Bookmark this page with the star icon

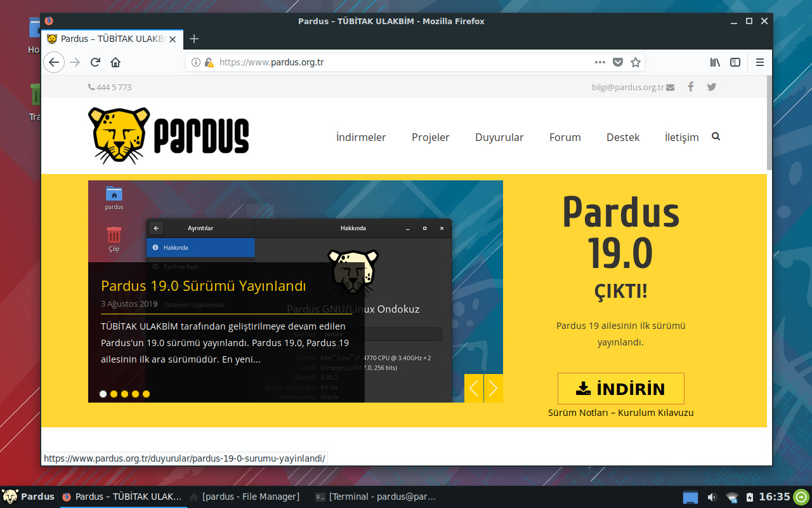pyautogui.click(x=635, y=62)
